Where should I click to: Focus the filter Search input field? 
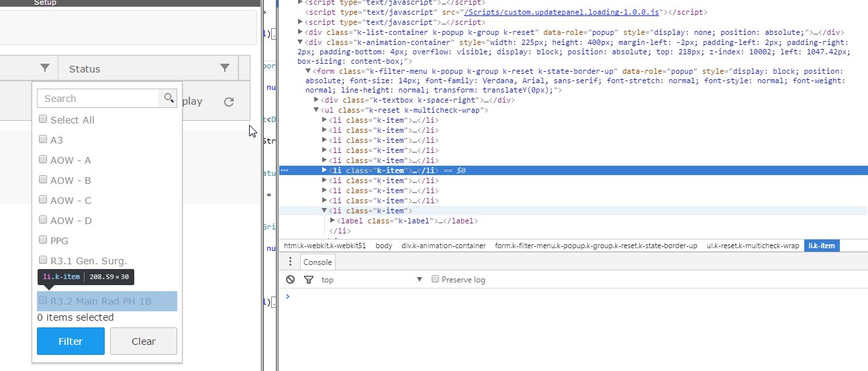click(98, 98)
